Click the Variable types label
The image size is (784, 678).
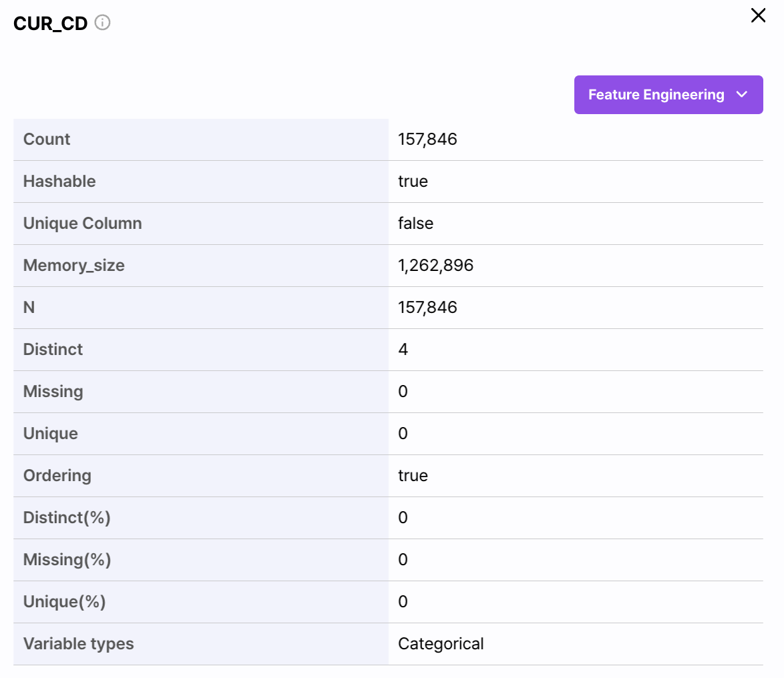[79, 643]
